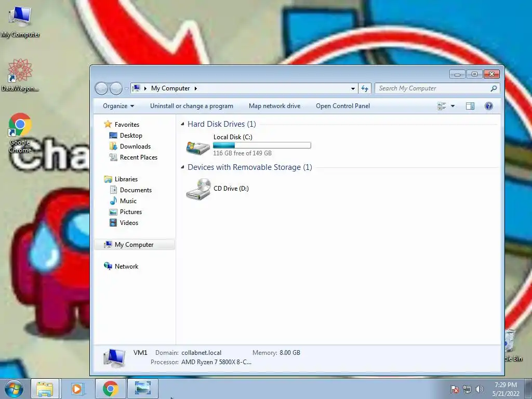Collapse Devices with Removable Storage group
The width and height of the screenshot is (532, 399).
182,167
